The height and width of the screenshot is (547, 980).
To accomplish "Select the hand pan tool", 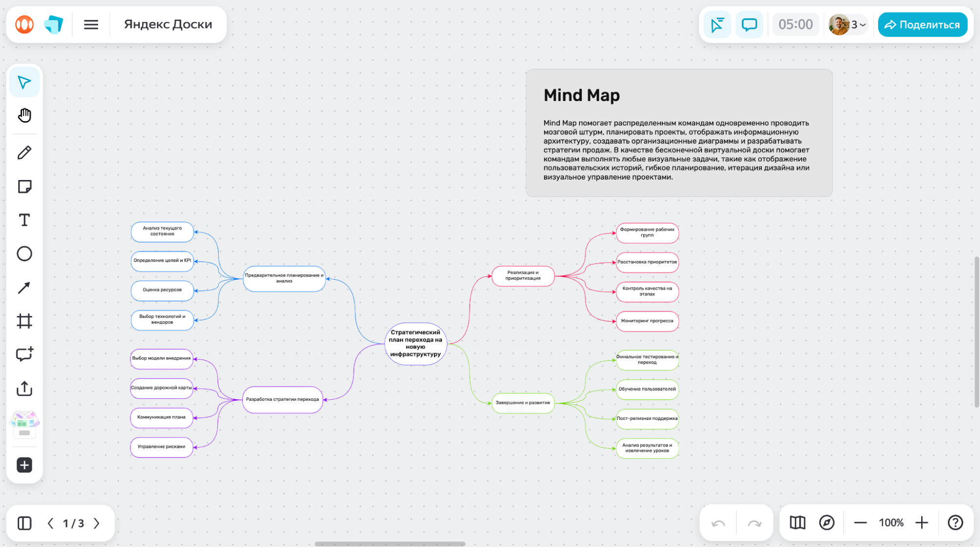I will tap(25, 115).
